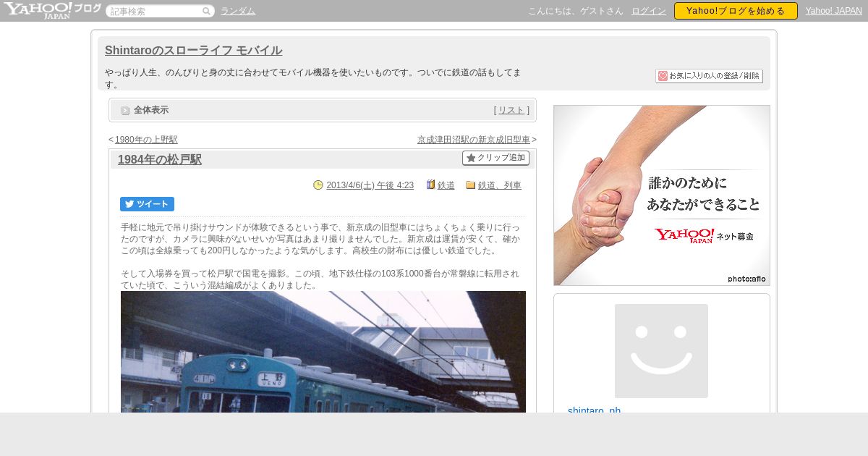Open the リスト view link

click(x=511, y=110)
